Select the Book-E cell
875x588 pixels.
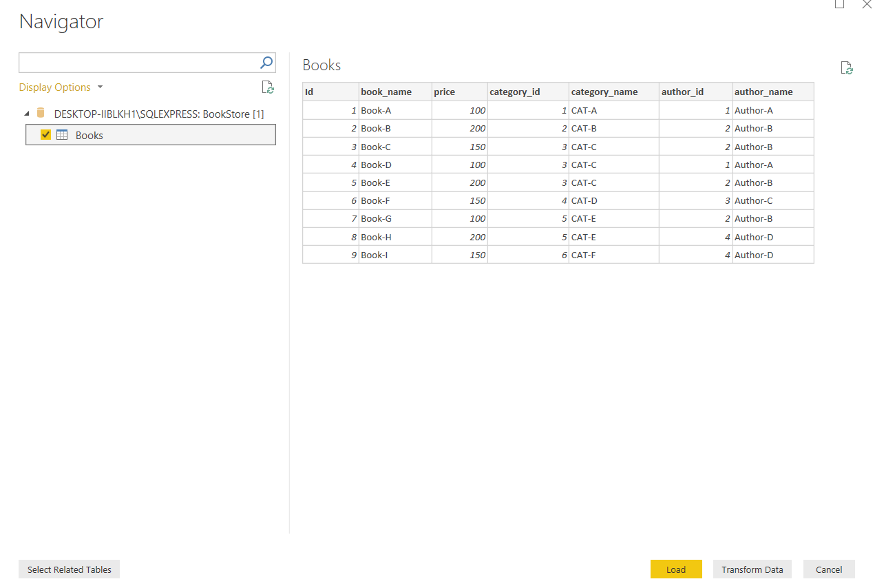point(395,182)
